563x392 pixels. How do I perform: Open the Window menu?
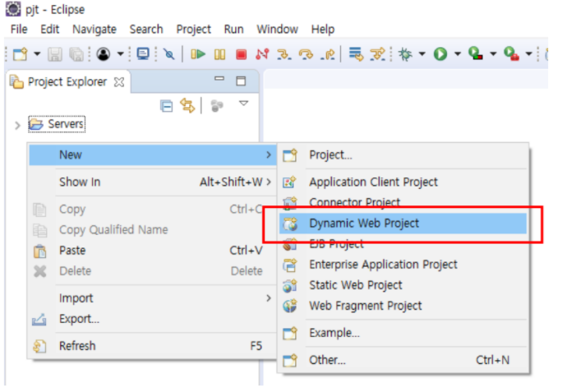[x=277, y=29]
